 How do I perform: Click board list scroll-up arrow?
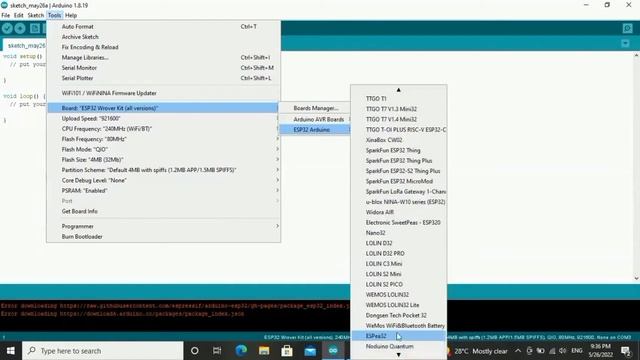point(398,90)
